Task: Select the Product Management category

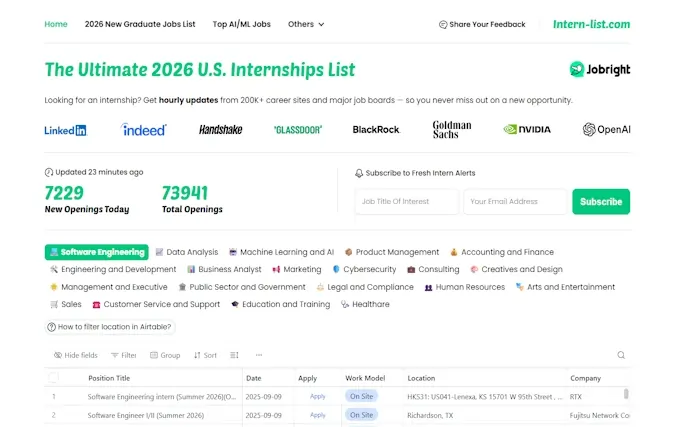Action: point(392,252)
